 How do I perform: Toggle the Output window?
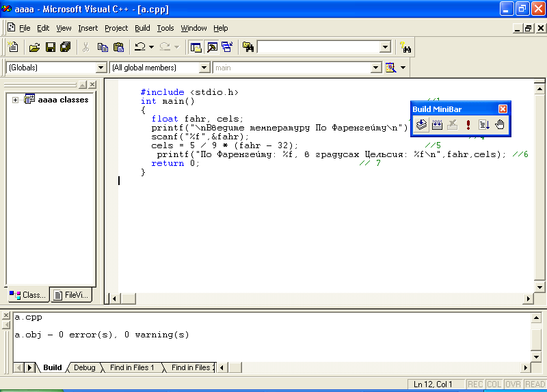[212, 47]
